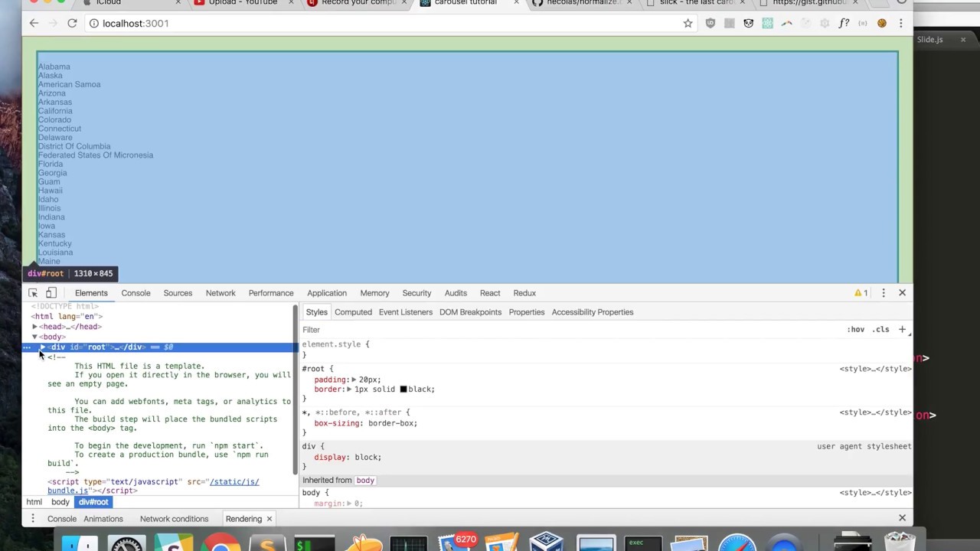
Task: Open the Network panel tab
Action: click(x=220, y=293)
